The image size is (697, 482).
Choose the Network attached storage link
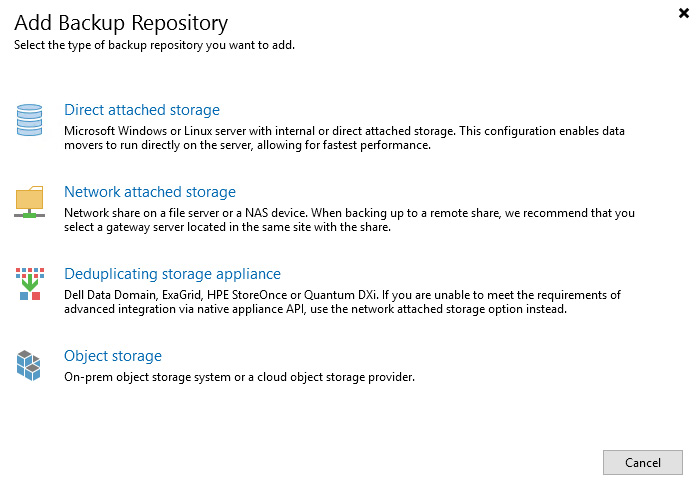pyautogui.click(x=150, y=192)
